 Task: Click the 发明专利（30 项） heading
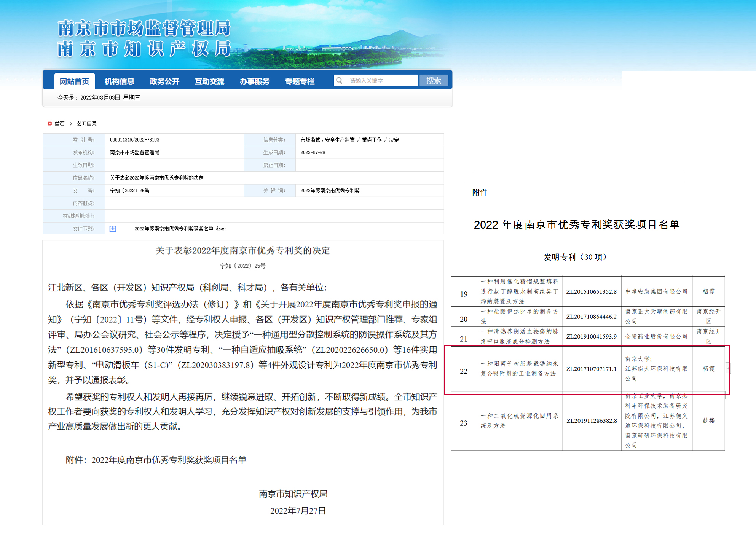[x=576, y=257]
